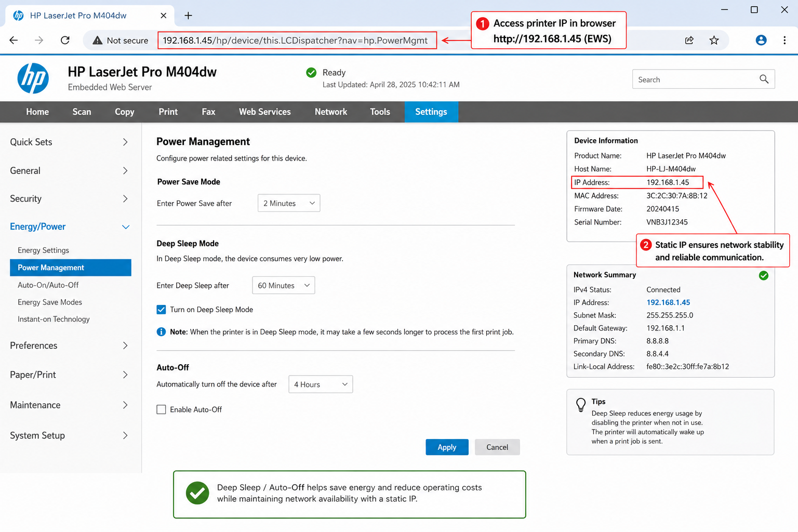
Task: Click the green Ready status icon
Action: tap(311, 73)
